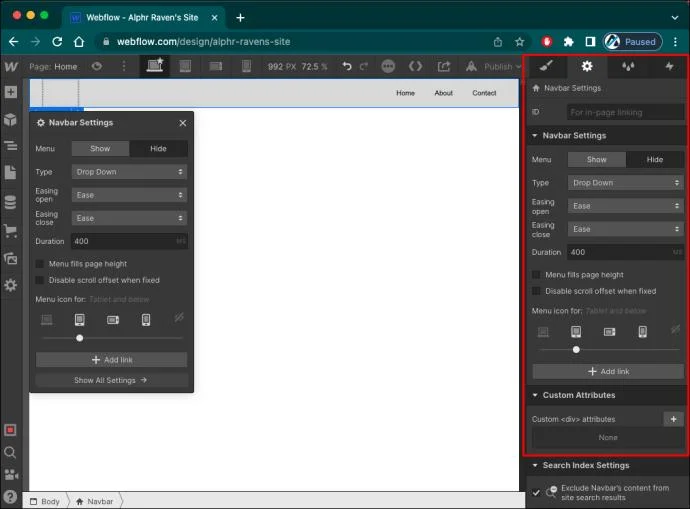690x509 pixels.
Task: Open the Assets panel
Action: pyautogui.click(x=11, y=258)
